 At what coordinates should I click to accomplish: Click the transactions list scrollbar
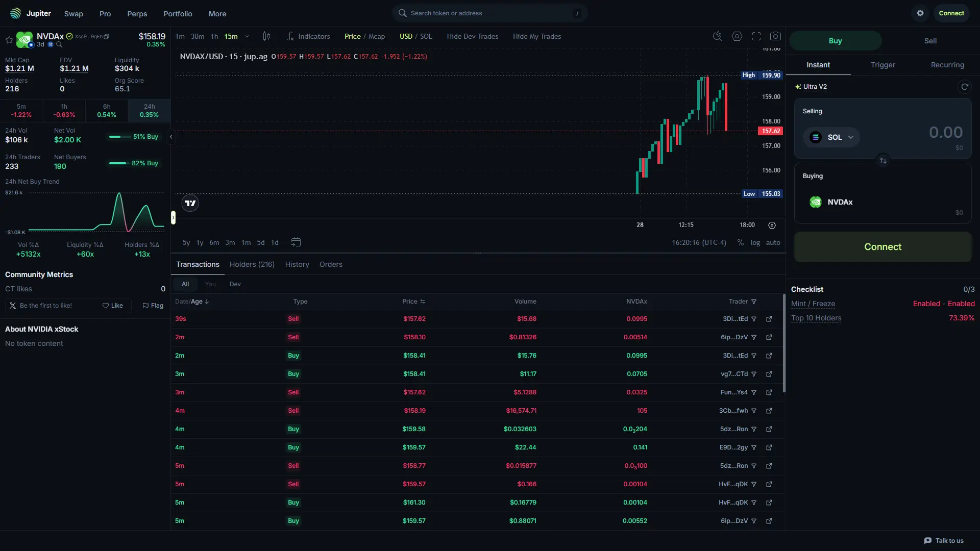pos(783,343)
